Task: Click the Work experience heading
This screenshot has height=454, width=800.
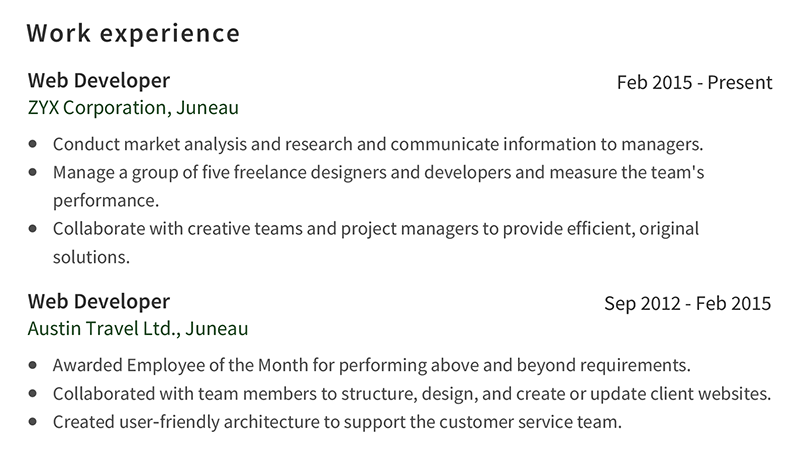Action: [x=133, y=34]
